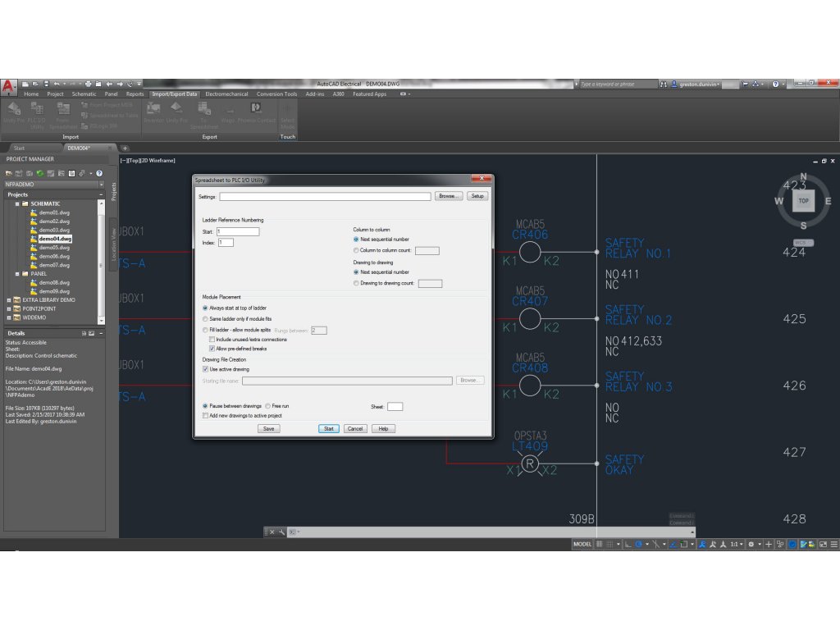Select Same ladder only if module fits

click(x=205, y=319)
